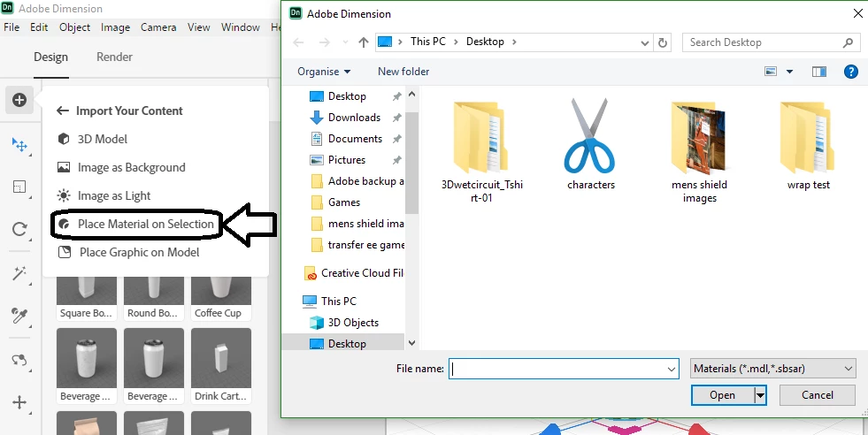Select the Sampler eyedropper tool

(19, 316)
